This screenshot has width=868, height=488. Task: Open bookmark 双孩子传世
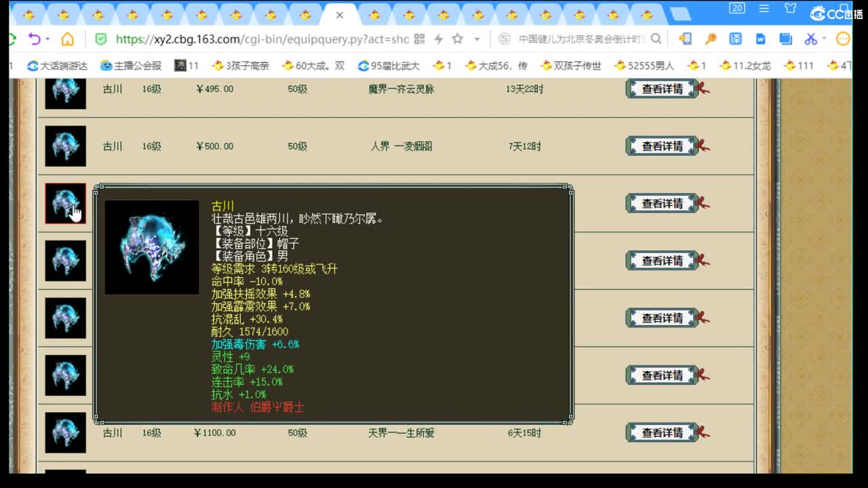click(x=571, y=66)
